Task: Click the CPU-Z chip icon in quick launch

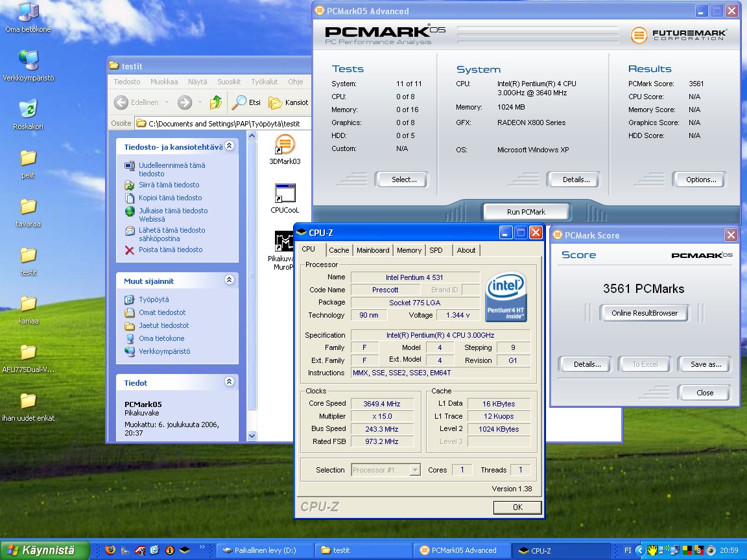Action: (184, 550)
